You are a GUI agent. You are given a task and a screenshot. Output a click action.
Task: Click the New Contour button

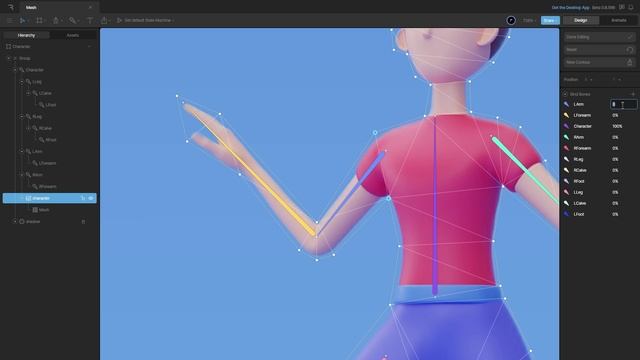click(x=599, y=62)
